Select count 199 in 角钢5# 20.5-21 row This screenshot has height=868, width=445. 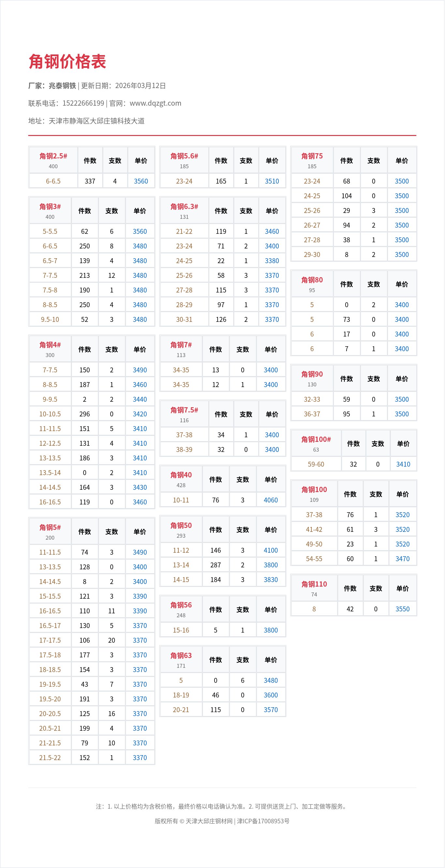pos(84,728)
